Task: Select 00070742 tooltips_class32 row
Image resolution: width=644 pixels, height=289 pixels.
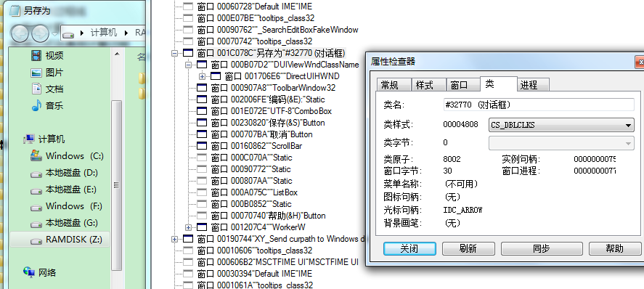Action: 255,41
